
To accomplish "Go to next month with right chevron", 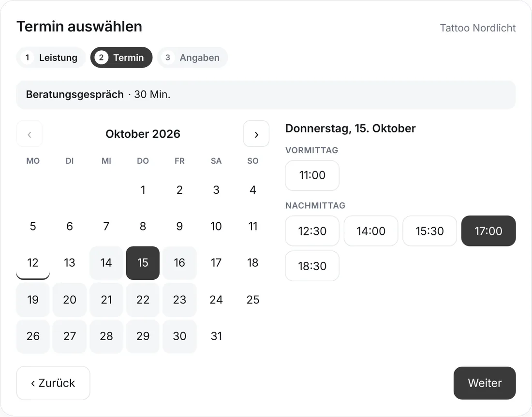I will pyautogui.click(x=256, y=134).
